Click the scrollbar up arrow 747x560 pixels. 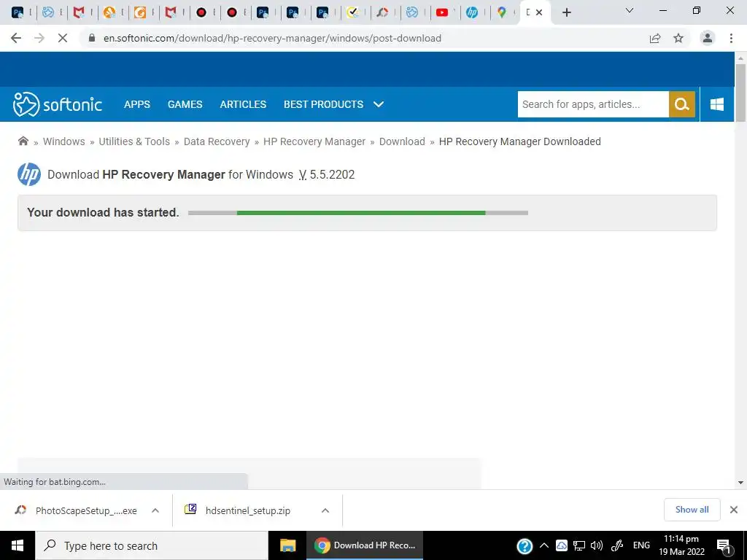coord(740,58)
